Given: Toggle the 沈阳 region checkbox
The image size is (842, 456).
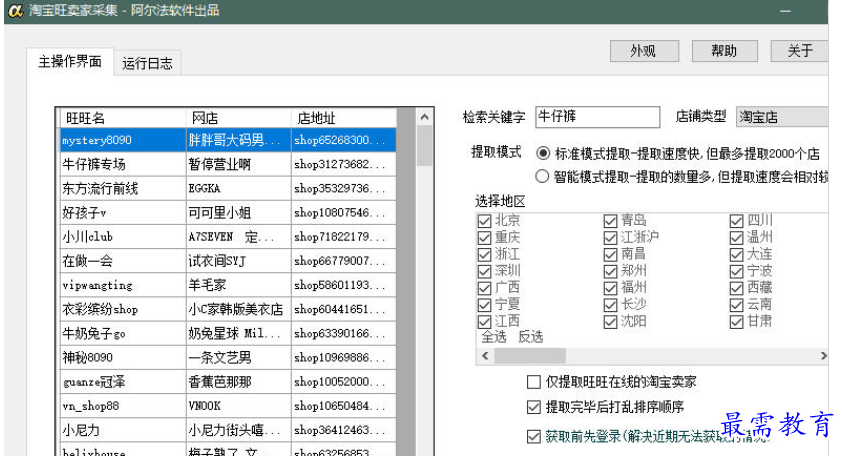Looking at the screenshot, I should click(610, 322).
